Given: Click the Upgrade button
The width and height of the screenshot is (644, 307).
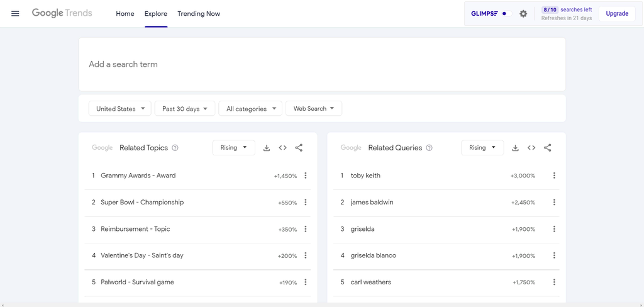Looking at the screenshot, I should coord(617,14).
